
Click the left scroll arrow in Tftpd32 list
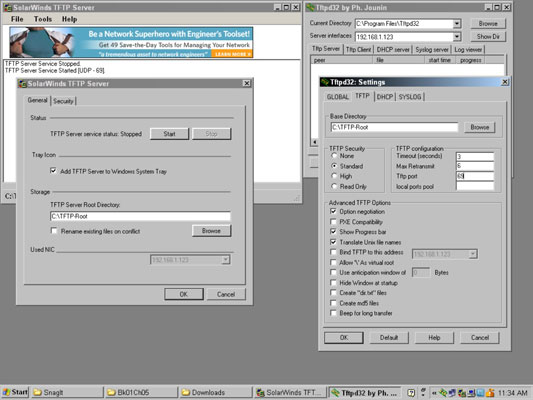[x=315, y=142]
